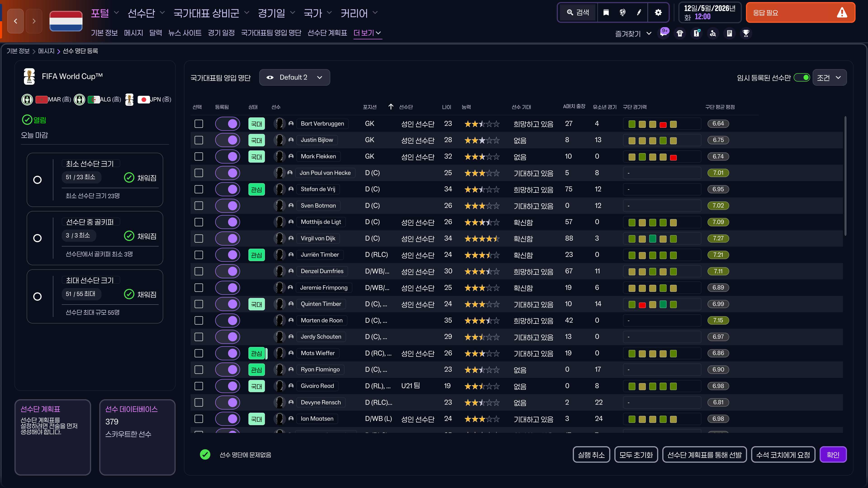
Task: Click the back navigation arrow
Action: click(16, 21)
